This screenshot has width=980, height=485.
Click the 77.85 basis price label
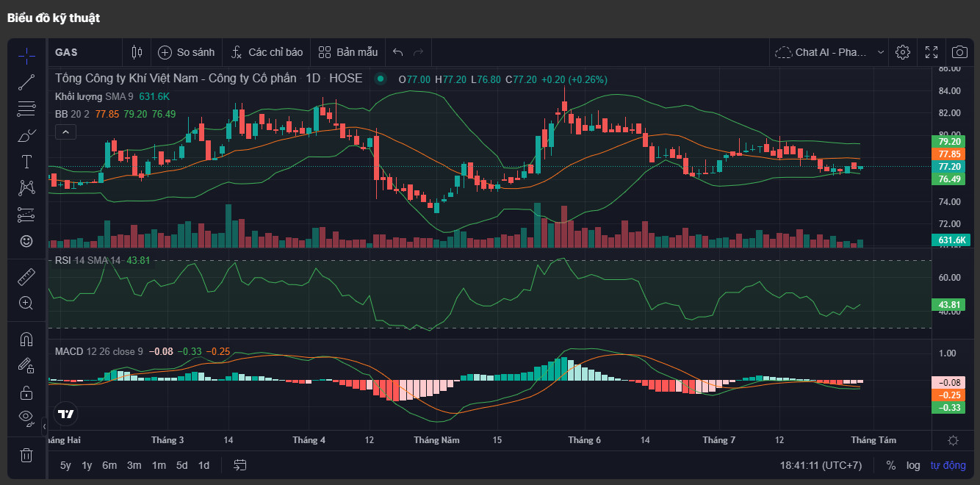[949, 154]
